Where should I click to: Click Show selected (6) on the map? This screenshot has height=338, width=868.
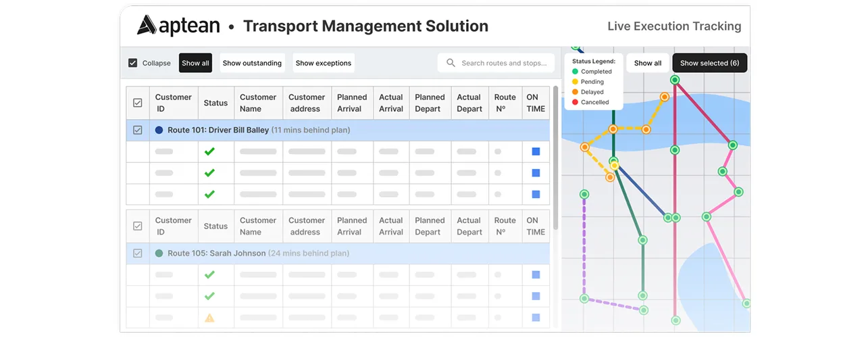click(x=709, y=63)
